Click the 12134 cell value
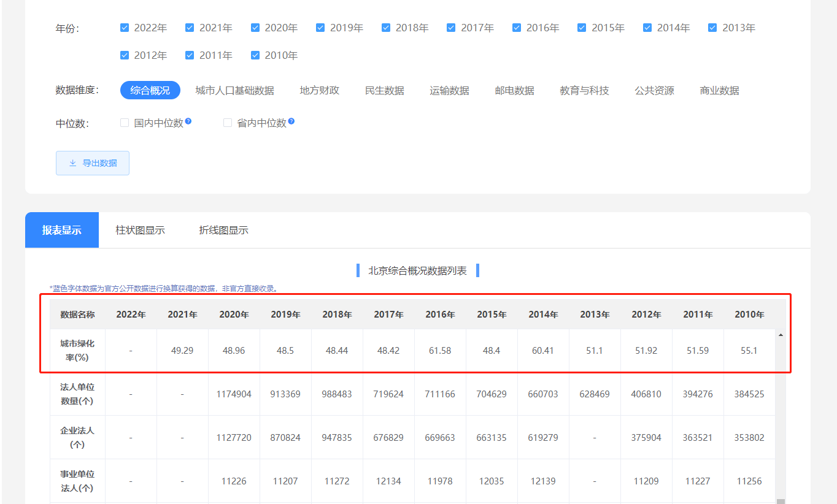This screenshot has height=504, width=837. [x=389, y=481]
